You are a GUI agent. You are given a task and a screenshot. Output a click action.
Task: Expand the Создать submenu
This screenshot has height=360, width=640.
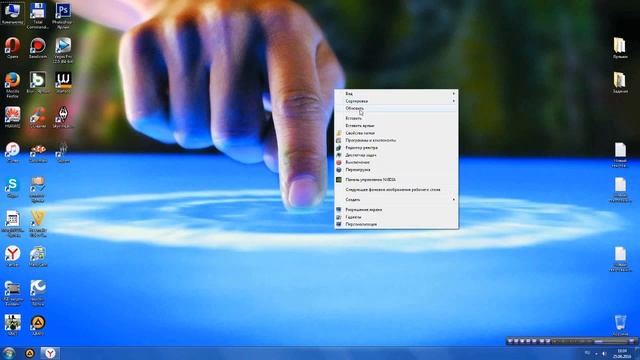click(396, 200)
